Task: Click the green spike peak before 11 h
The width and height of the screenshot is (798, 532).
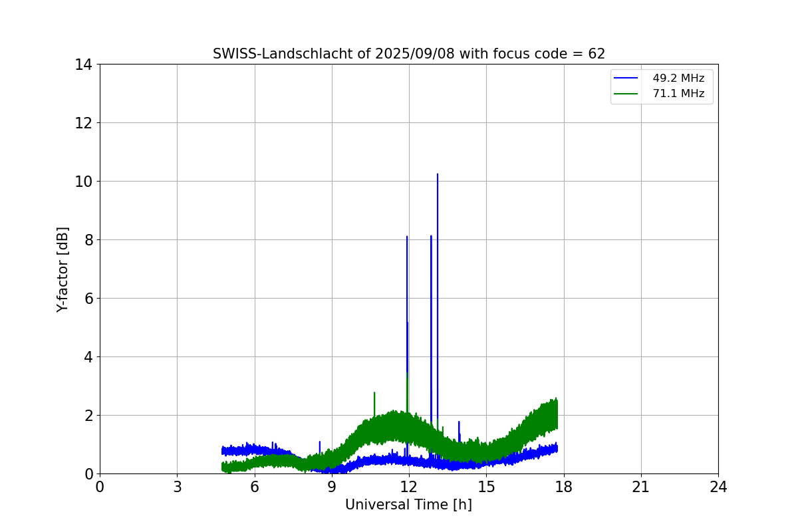Action: (374, 392)
